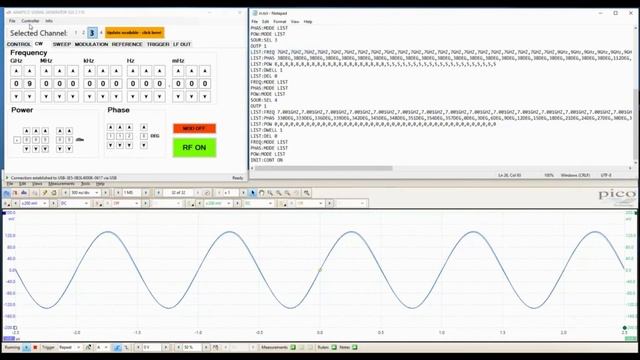640x360 pixels.
Task: Open the REFERENCE tab
Action: click(x=127, y=44)
